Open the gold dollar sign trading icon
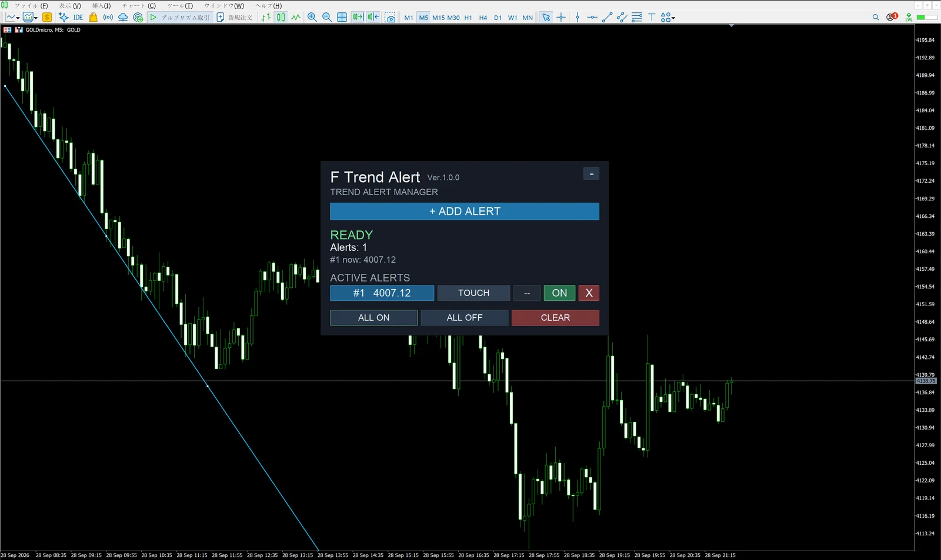Screen dimensions: 941x560 click(47, 18)
